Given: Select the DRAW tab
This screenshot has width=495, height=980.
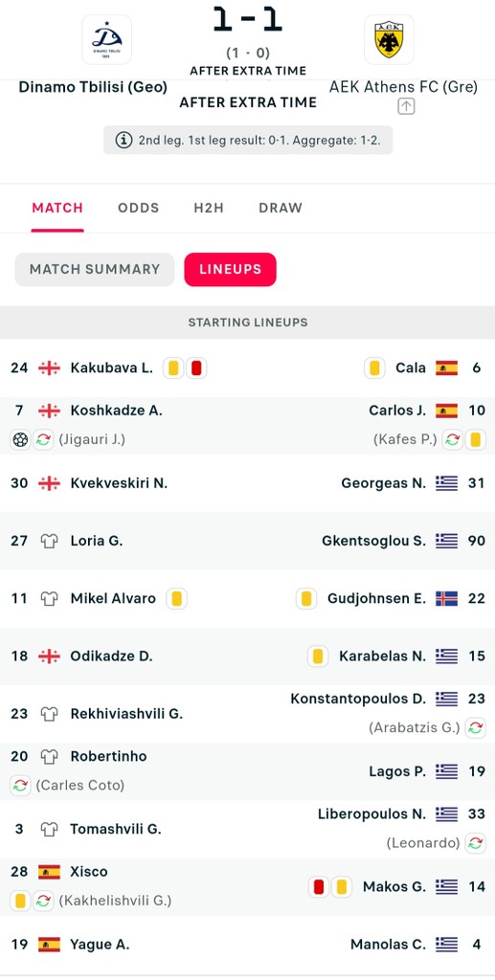Looking at the screenshot, I should [x=281, y=208].
